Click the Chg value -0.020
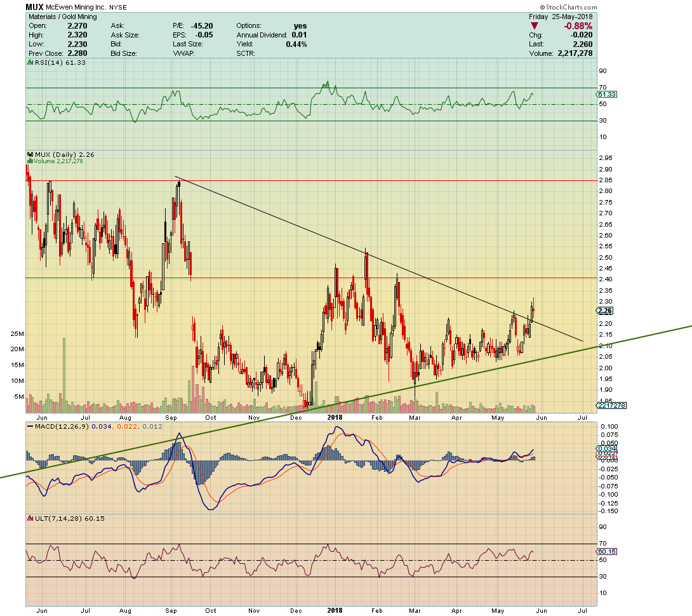This screenshot has width=692, height=616. (x=582, y=35)
